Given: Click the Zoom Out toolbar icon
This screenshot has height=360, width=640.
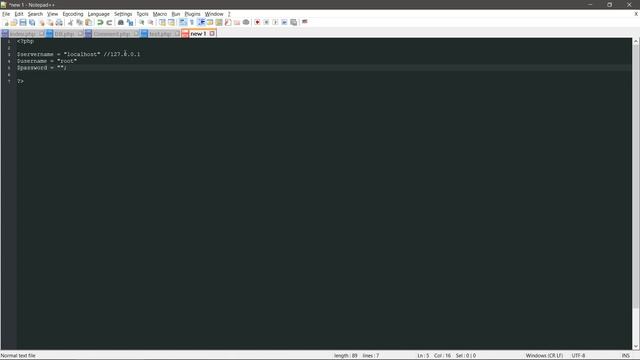Looking at the screenshot, I should point(151,22).
